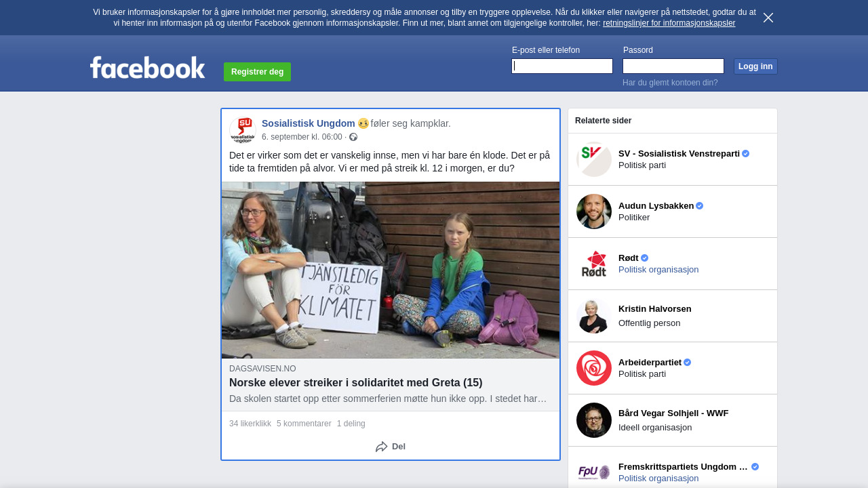Click verified badge next to Sosialistisk Venstreparti

(746, 154)
